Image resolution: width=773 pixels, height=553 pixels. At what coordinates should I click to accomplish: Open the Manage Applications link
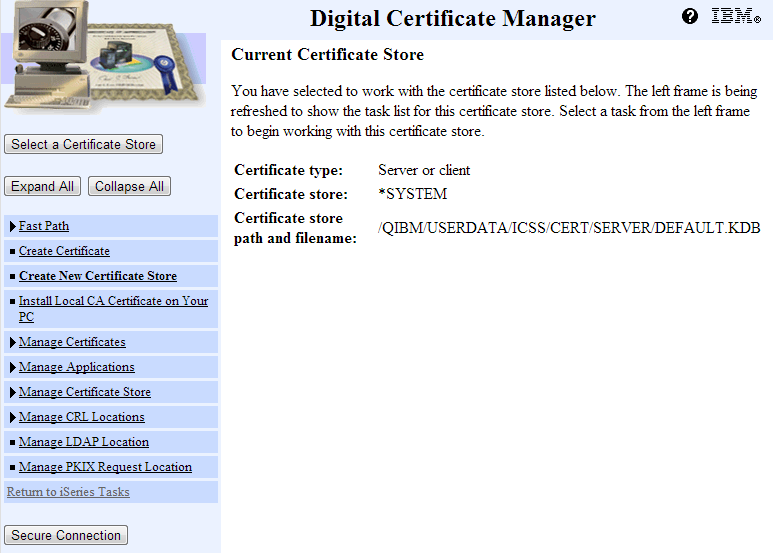76,367
